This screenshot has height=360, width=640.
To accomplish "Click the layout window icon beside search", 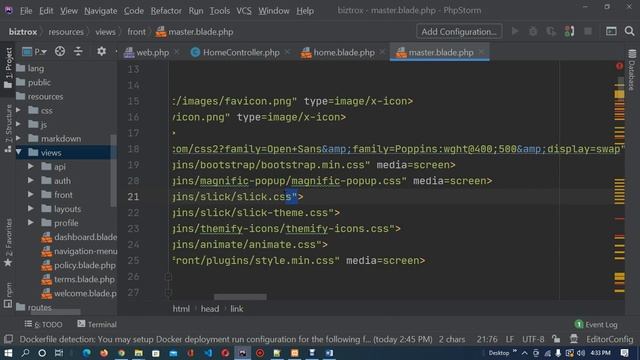I will click(x=611, y=31).
